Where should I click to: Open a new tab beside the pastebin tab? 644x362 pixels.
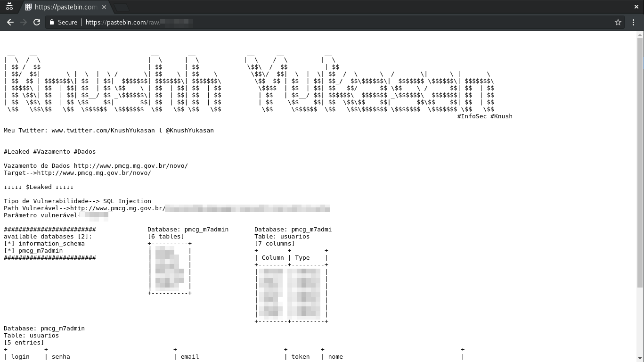[x=121, y=7]
